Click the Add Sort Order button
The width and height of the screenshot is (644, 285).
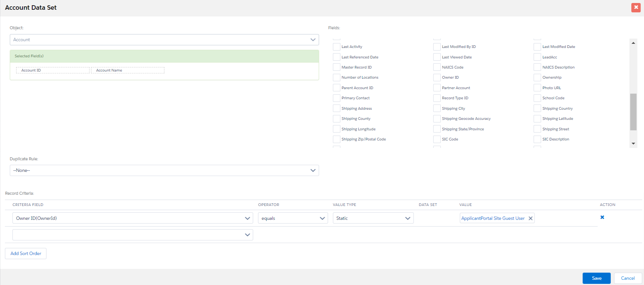(x=26, y=254)
